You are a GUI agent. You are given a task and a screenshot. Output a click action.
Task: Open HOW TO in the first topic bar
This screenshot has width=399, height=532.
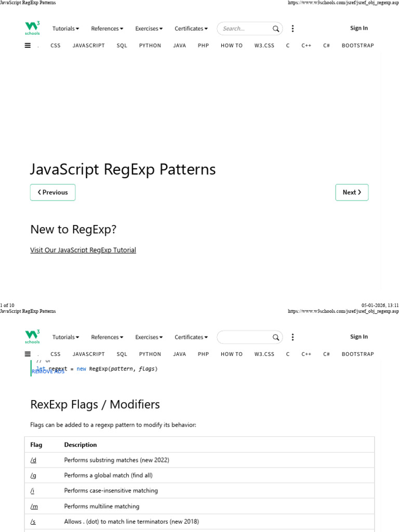pyautogui.click(x=232, y=46)
